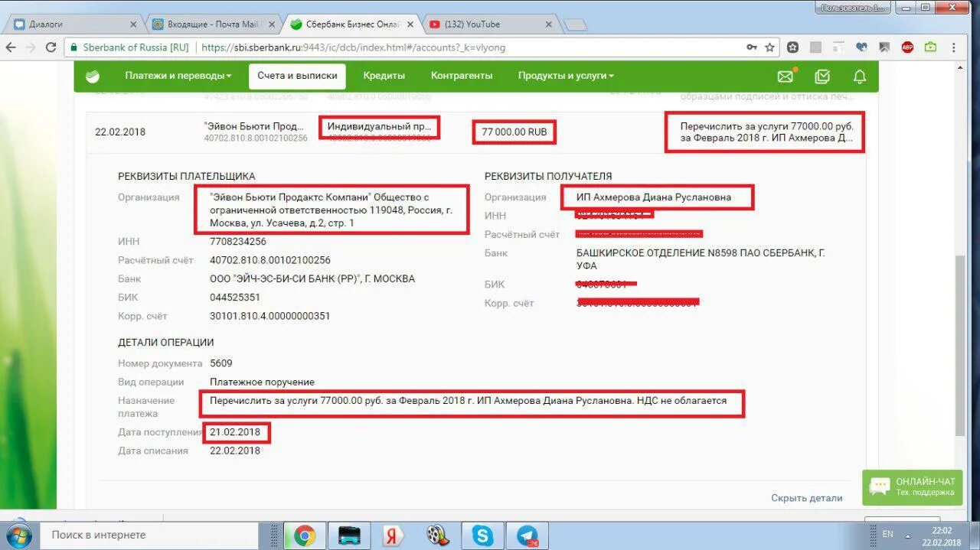The width and height of the screenshot is (980, 550).
Task: Click Платежное поручение operation type
Action: 263,382
